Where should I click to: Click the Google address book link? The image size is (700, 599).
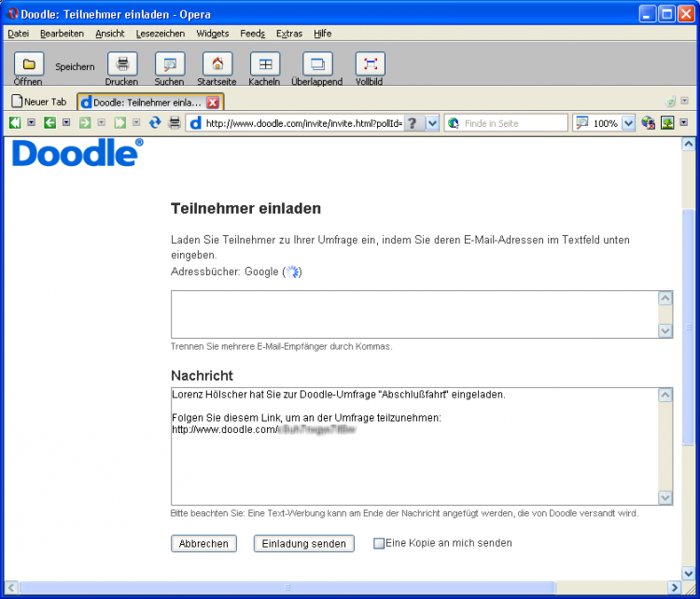point(261,272)
